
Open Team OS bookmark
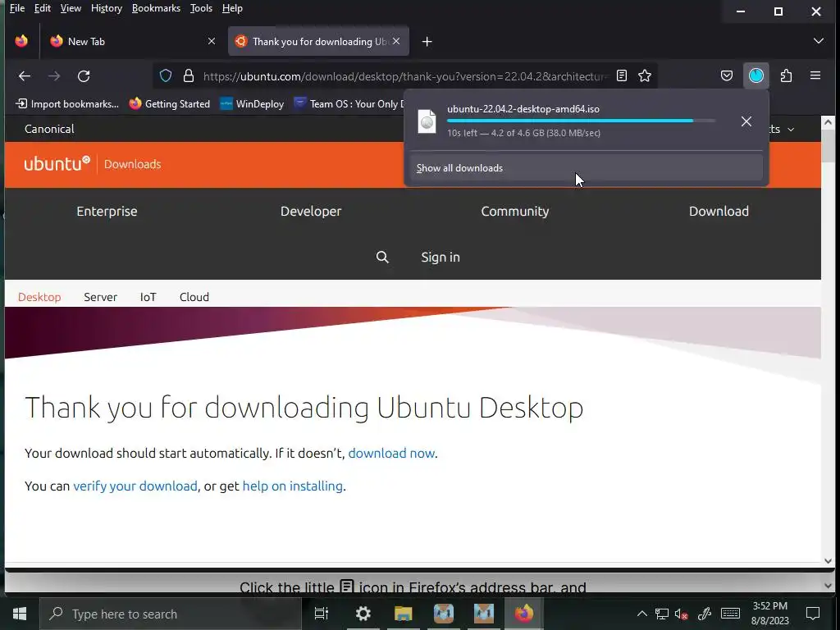click(x=349, y=104)
